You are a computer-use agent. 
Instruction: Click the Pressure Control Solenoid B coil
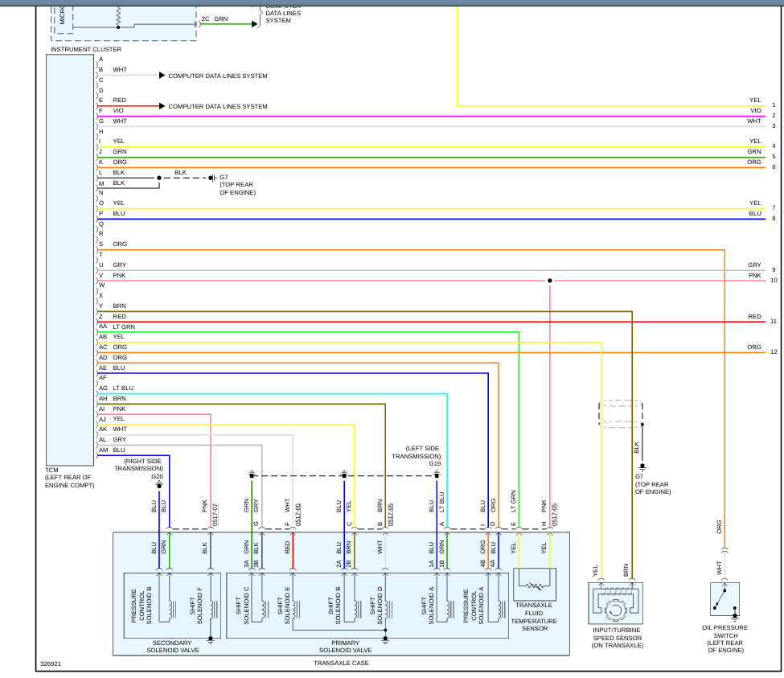pos(171,607)
